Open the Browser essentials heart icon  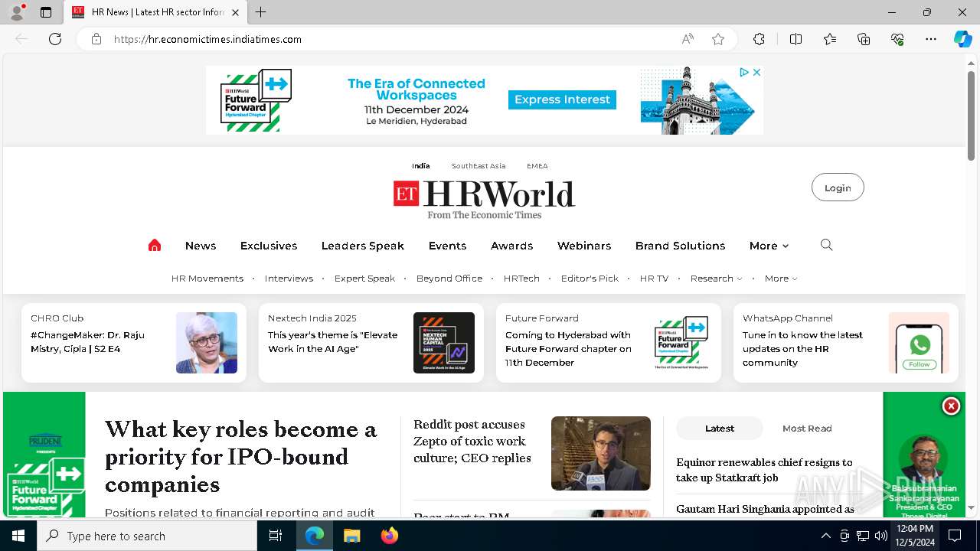[x=897, y=39]
